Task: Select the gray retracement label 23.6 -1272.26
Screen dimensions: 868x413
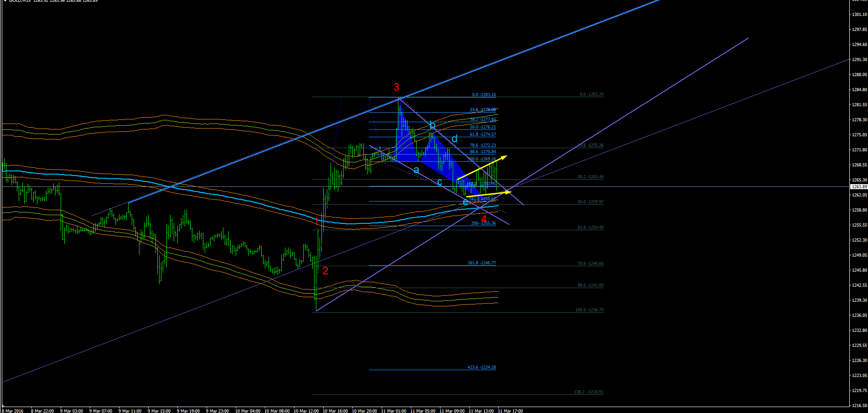Action: coord(590,145)
